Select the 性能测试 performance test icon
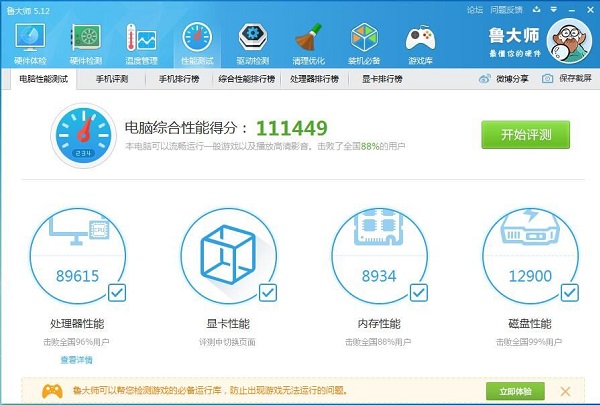Screen dimensions: 600x405 197,43
